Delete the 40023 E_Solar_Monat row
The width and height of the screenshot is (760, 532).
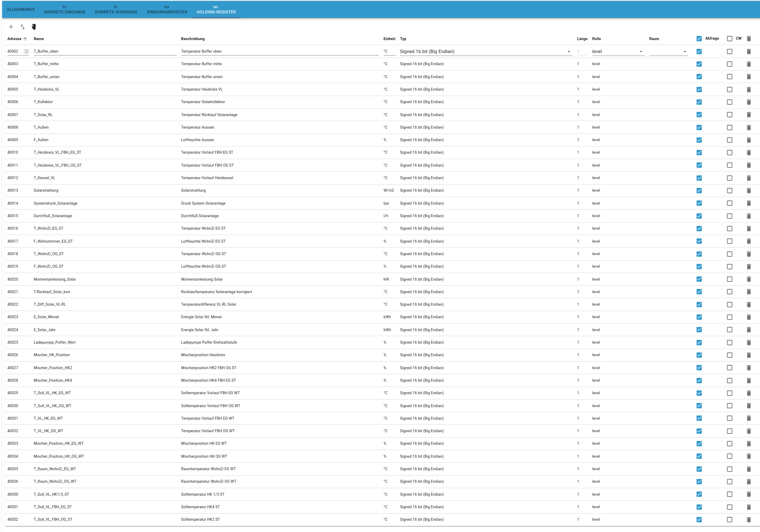coord(749,317)
